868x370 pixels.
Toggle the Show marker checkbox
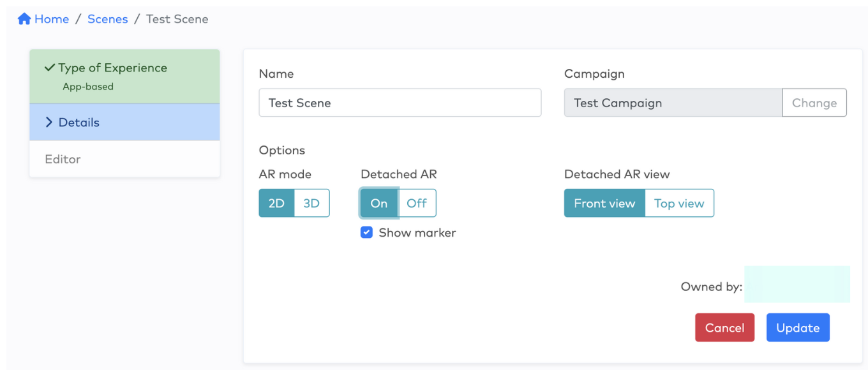coord(366,233)
